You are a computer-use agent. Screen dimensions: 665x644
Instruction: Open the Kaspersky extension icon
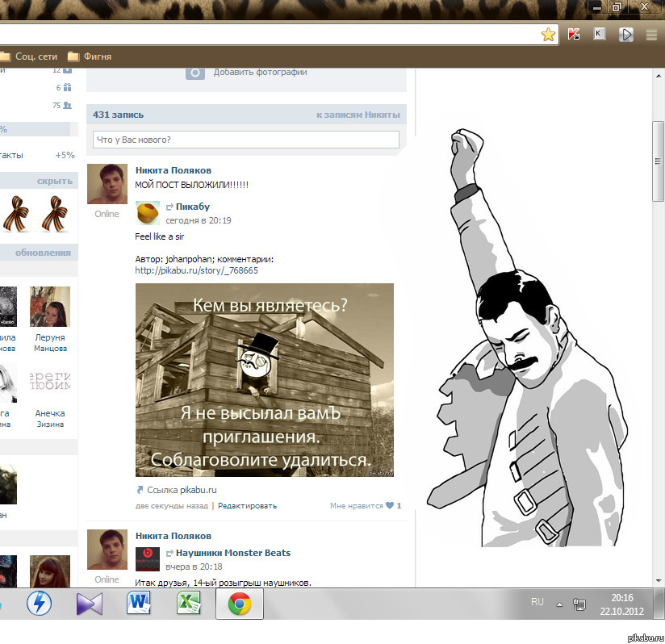tap(575, 34)
